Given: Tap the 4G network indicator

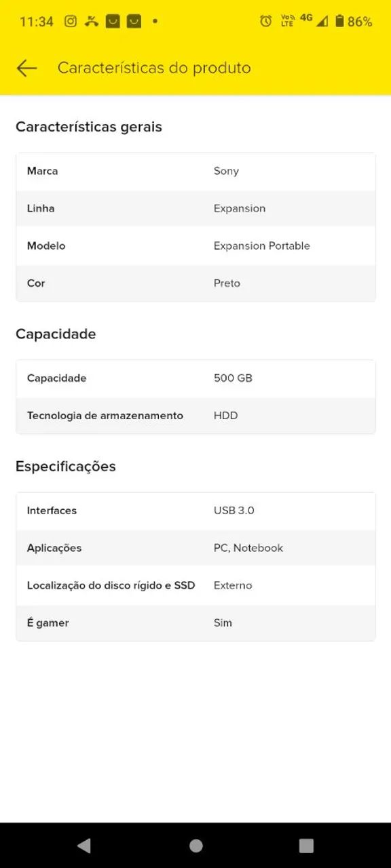Looking at the screenshot, I should click(x=306, y=20).
